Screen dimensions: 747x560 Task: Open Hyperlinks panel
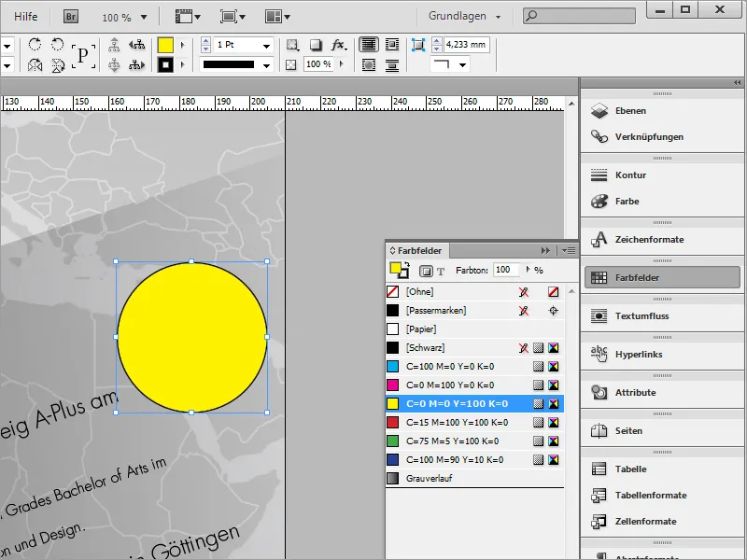pos(662,354)
